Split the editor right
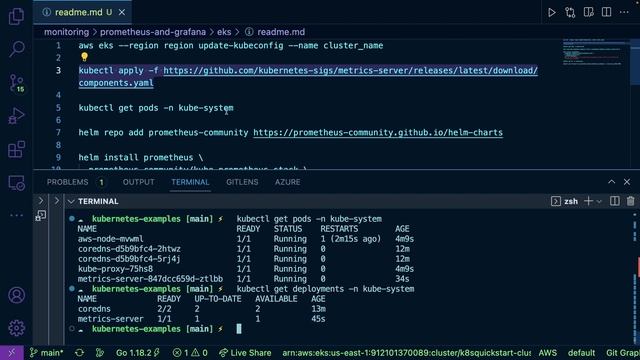 pyautogui.click(x=607, y=12)
